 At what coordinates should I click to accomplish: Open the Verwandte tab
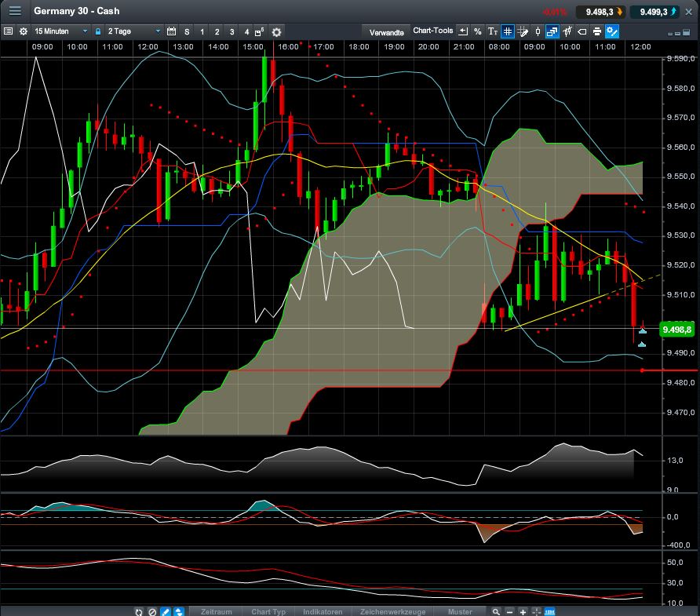click(387, 32)
